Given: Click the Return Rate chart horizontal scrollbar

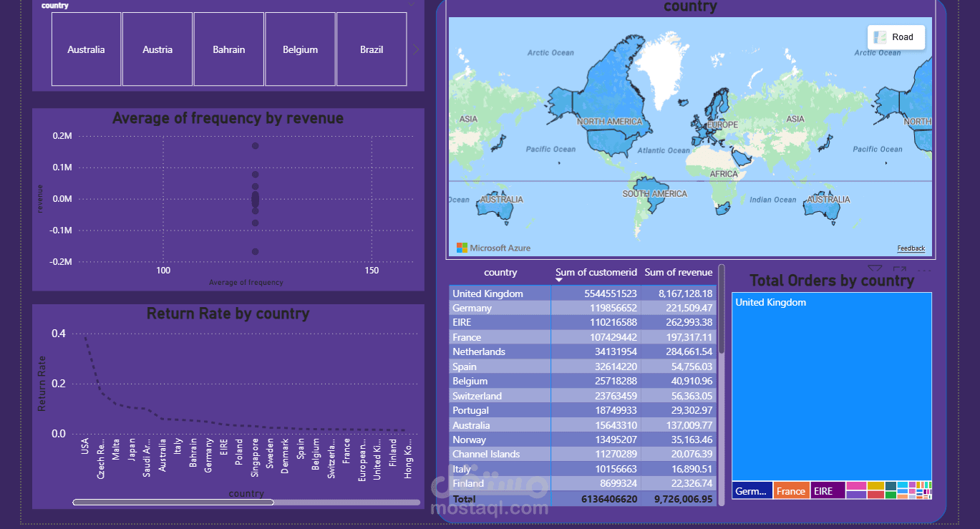Looking at the screenshot, I should point(173,502).
